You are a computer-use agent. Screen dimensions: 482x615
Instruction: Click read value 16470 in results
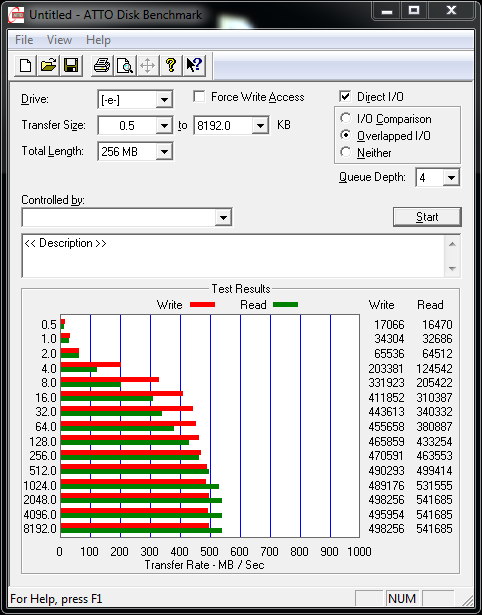click(437, 325)
